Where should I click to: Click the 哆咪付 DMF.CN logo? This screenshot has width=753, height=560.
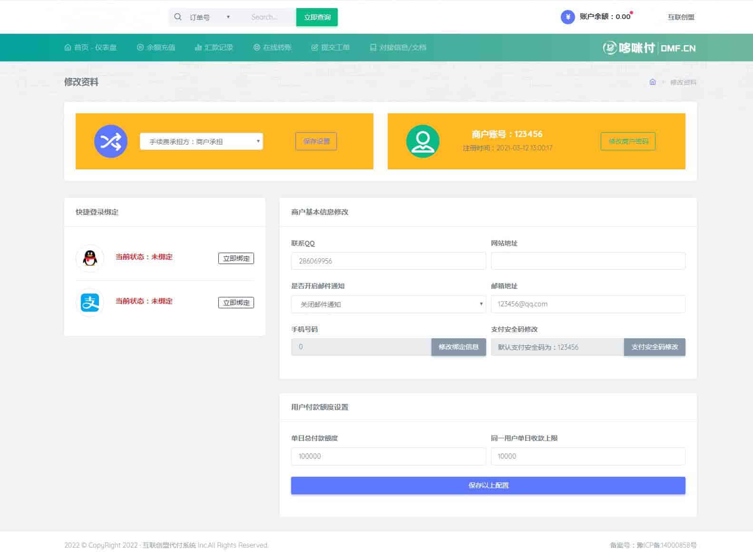click(x=649, y=48)
